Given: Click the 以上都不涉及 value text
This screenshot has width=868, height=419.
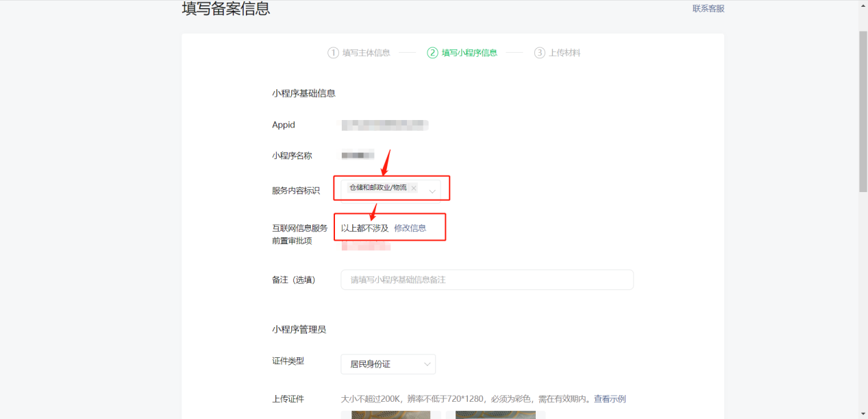Looking at the screenshot, I should [x=365, y=228].
